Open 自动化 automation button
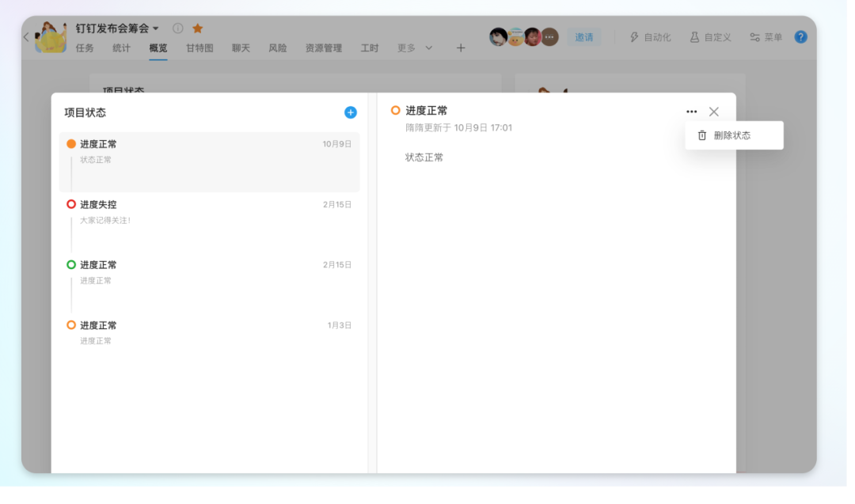Screen dimensions: 855x504 pyautogui.click(x=650, y=37)
